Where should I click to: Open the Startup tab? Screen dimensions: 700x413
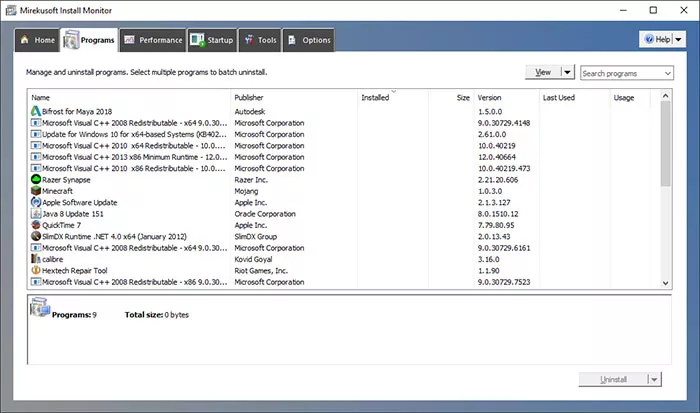(x=212, y=40)
